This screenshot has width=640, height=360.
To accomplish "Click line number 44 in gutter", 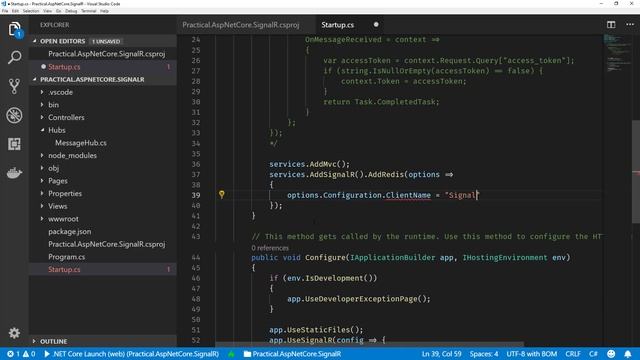I will [196, 258].
